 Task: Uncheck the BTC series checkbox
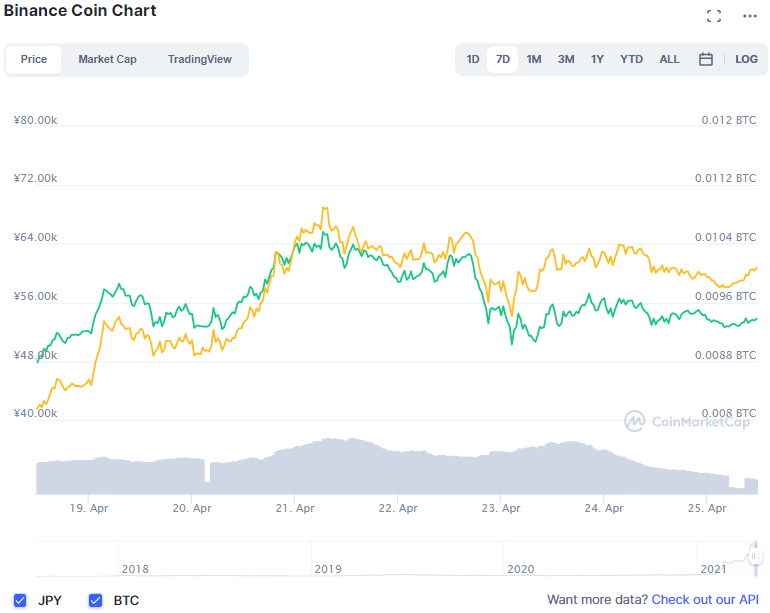tap(95, 600)
